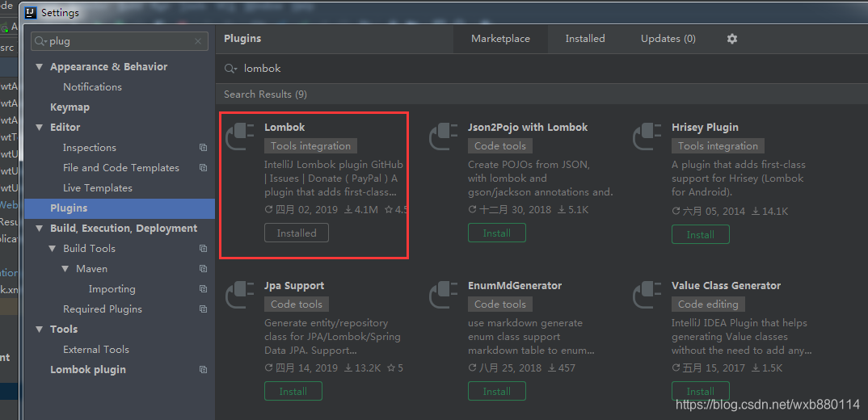Open External Tools settings
868x420 pixels.
(95, 350)
